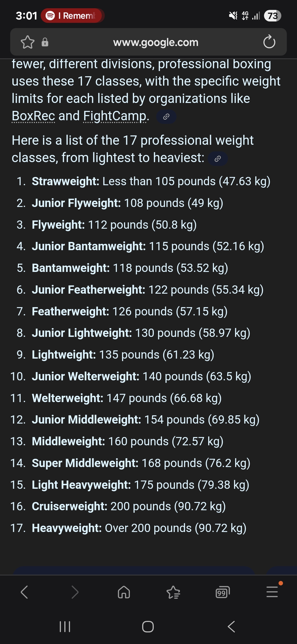Tap the Android system back button
The image size is (297, 644).
tap(231, 627)
